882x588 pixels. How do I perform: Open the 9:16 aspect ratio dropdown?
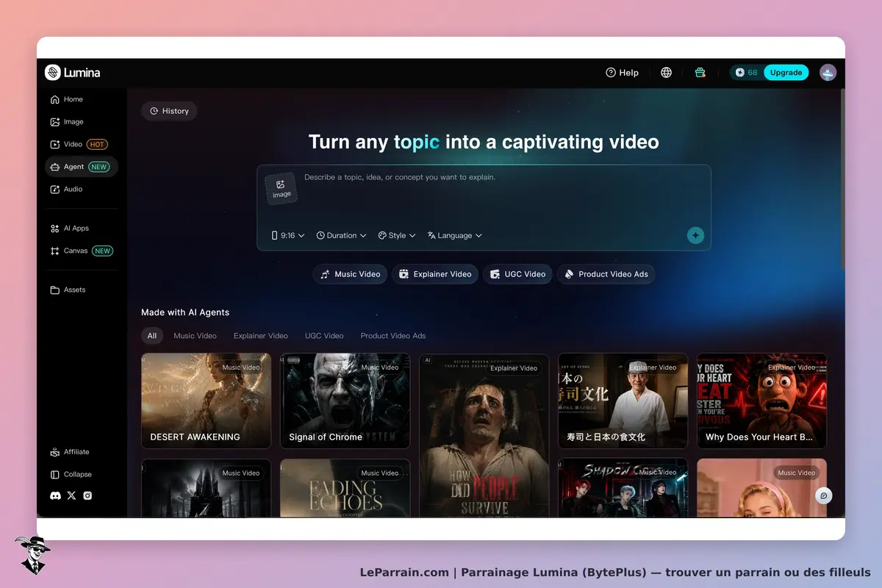point(288,236)
